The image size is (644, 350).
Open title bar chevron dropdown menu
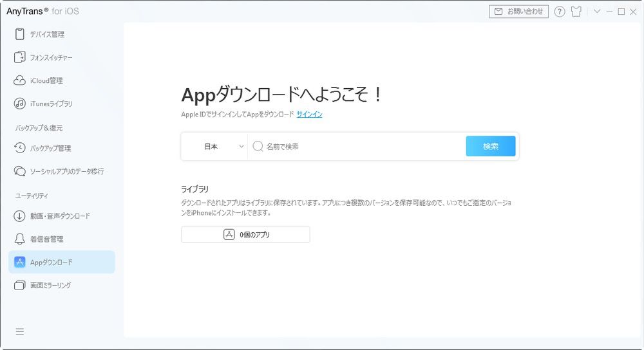(x=597, y=12)
